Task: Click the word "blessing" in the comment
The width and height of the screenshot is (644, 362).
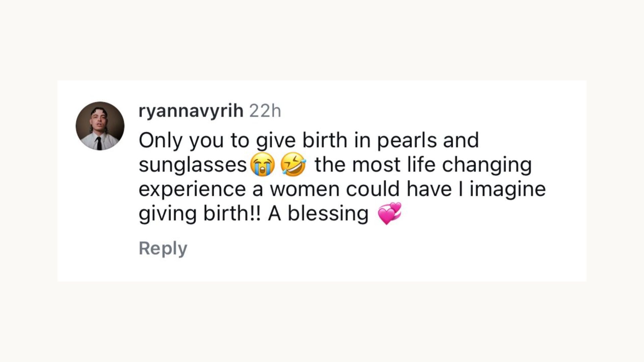Action: (x=328, y=214)
